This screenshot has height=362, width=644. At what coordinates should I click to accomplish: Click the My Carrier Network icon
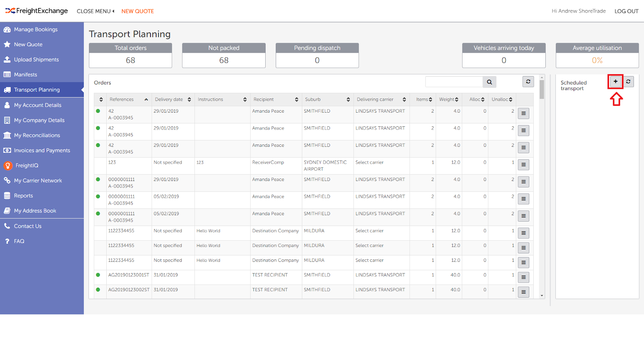coord(7,181)
